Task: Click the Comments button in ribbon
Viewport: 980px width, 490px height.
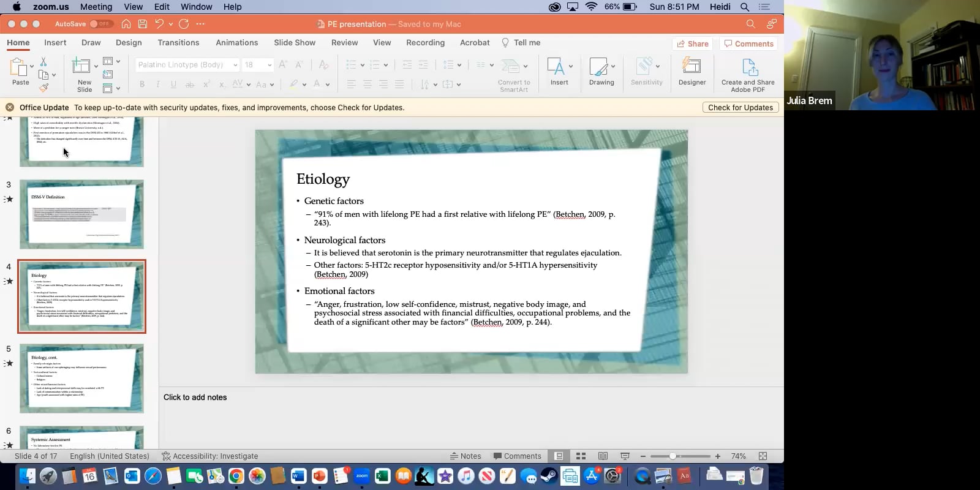Action: coord(748,43)
